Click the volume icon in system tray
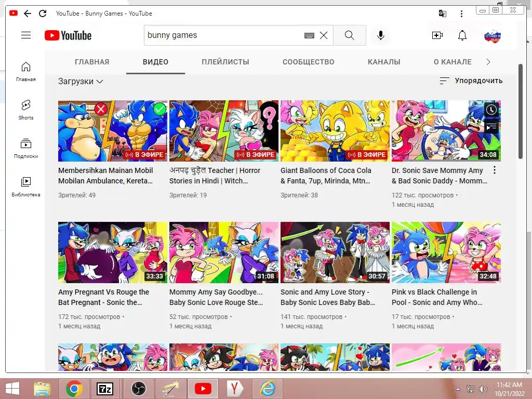Viewport: 532px width, 399px height. pyautogui.click(x=483, y=389)
